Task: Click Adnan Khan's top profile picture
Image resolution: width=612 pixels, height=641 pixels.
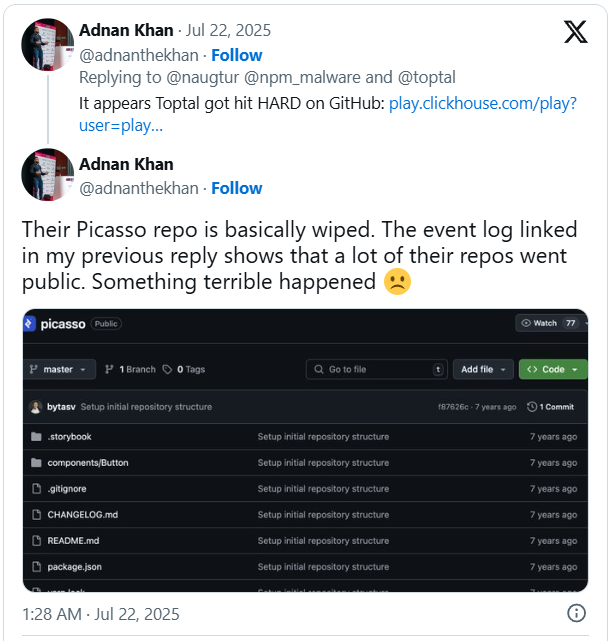Action: pyautogui.click(x=47, y=44)
